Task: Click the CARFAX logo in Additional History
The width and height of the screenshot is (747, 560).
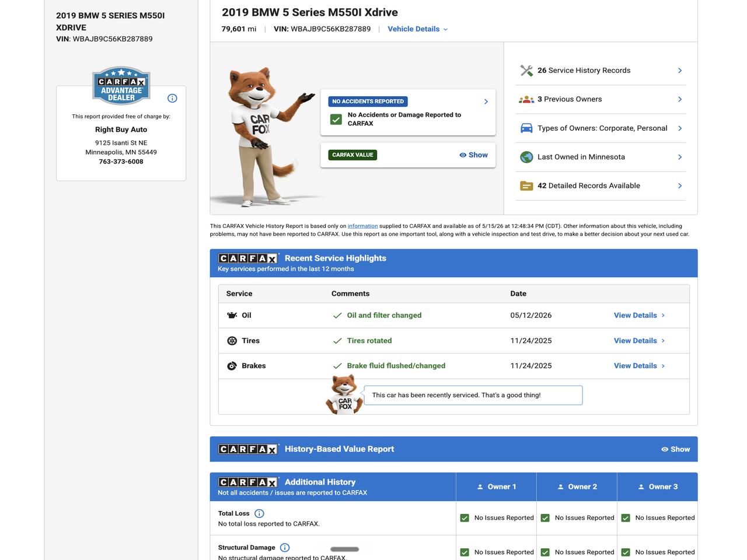Action: pos(249,482)
